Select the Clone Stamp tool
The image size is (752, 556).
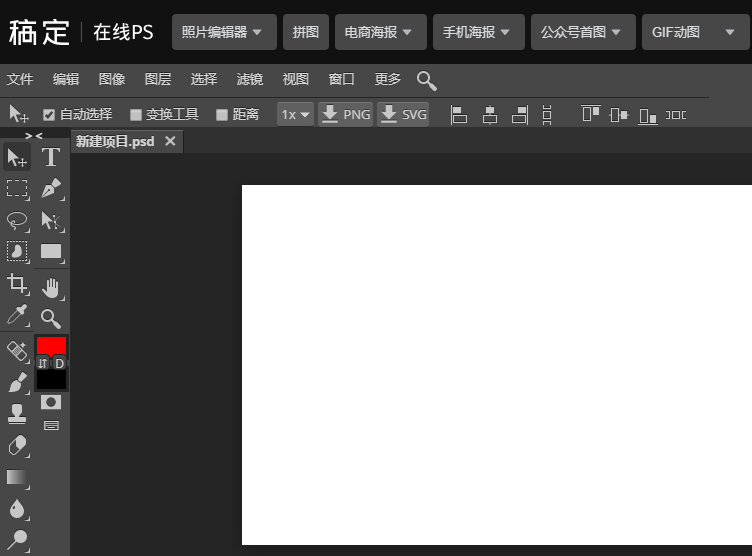coord(17,414)
